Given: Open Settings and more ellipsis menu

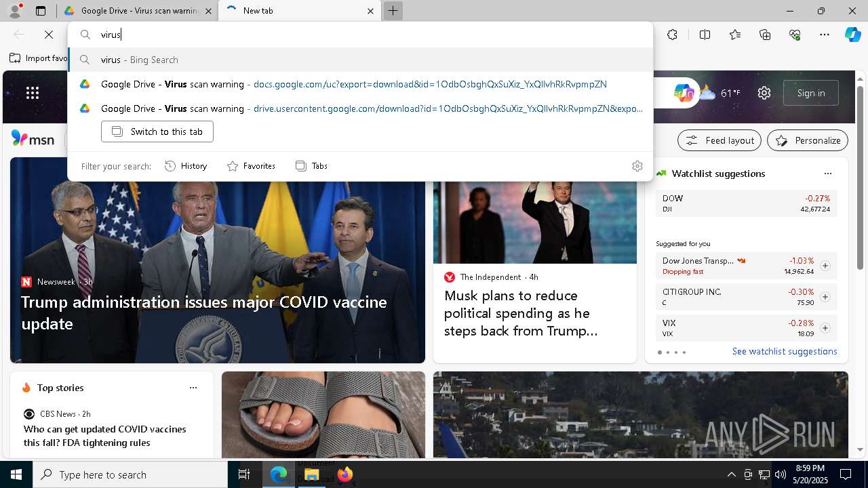Looking at the screenshot, I should 825,35.
